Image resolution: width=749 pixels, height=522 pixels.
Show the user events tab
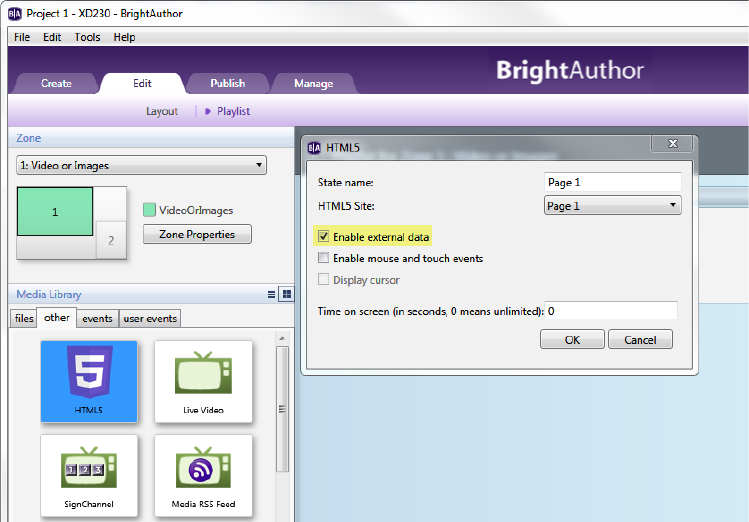click(150, 318)
